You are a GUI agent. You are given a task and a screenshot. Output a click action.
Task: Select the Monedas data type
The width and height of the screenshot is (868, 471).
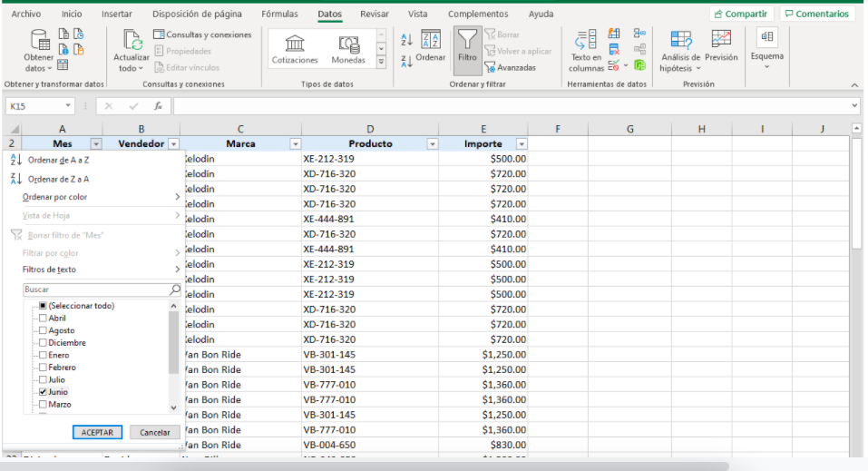[x=348, y=49]
